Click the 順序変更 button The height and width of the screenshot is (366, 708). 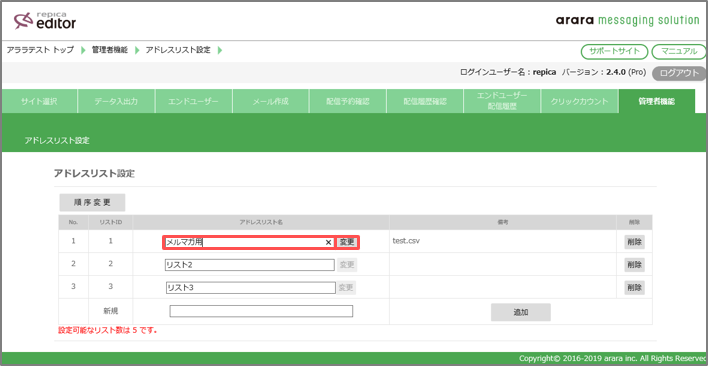point(92,203)
